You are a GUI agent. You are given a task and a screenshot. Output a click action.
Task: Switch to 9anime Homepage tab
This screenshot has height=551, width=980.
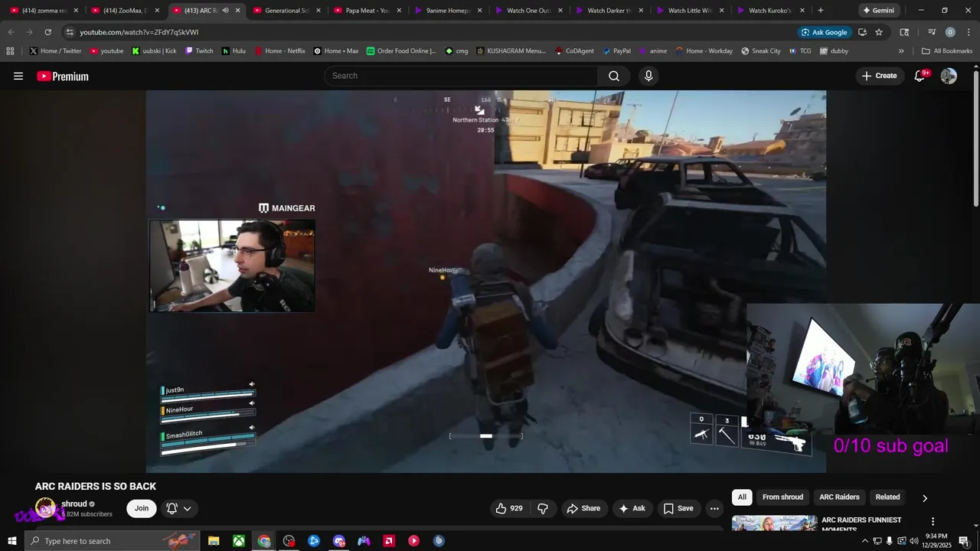click(448, 11)
